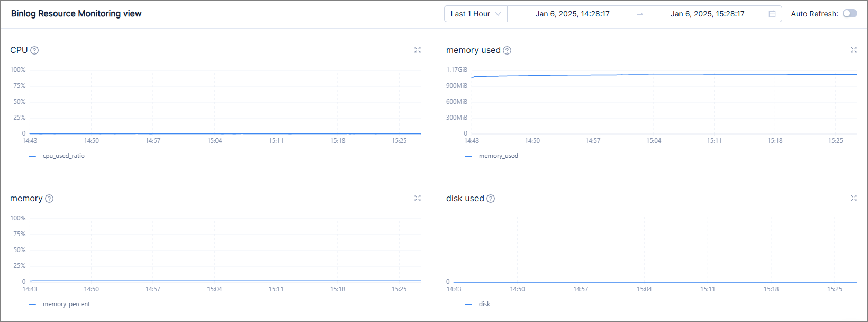Open the calendar date picker icon

(772, 14)
